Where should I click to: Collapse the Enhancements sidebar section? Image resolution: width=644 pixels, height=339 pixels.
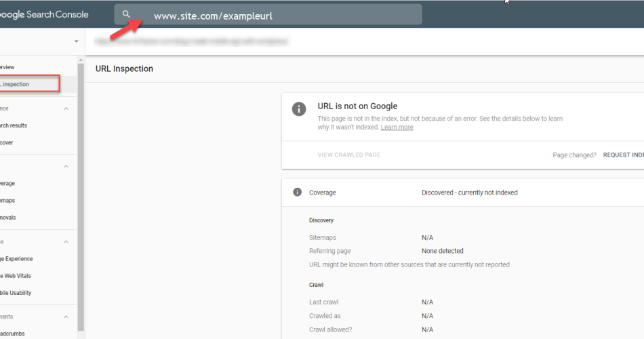66,317
